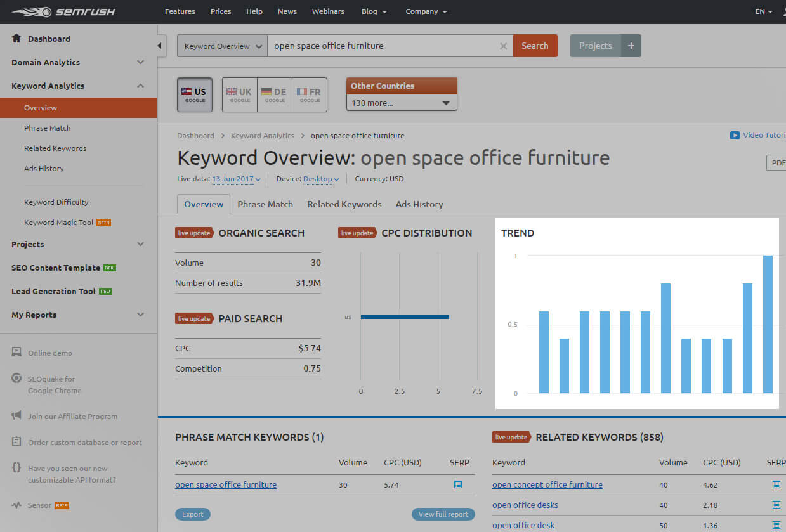The width and height of the screenshot is (786, 532).
Task: Switch to the Phrase Match tab
Action: click(265, 204)
